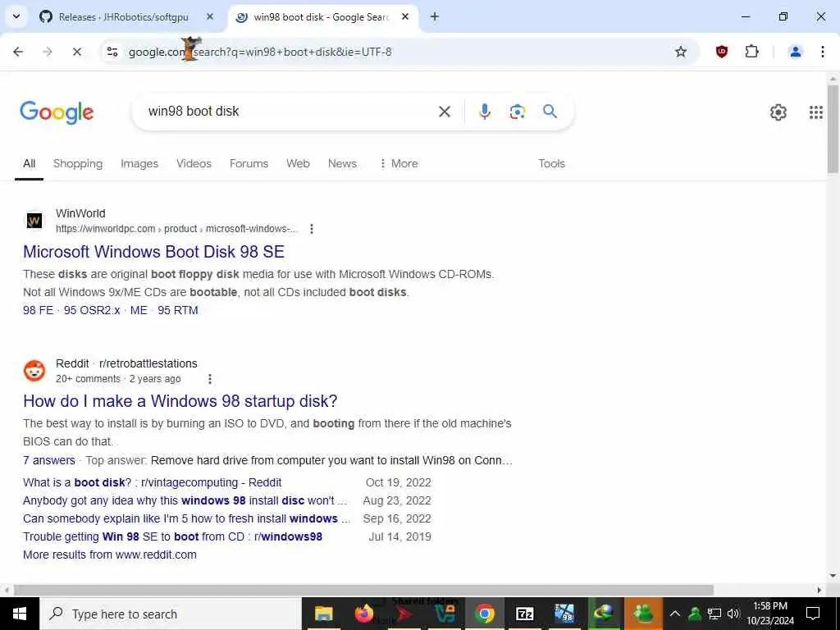
Task: Clear the search box text
Action: pyautogui.click(x=444, y=112)
